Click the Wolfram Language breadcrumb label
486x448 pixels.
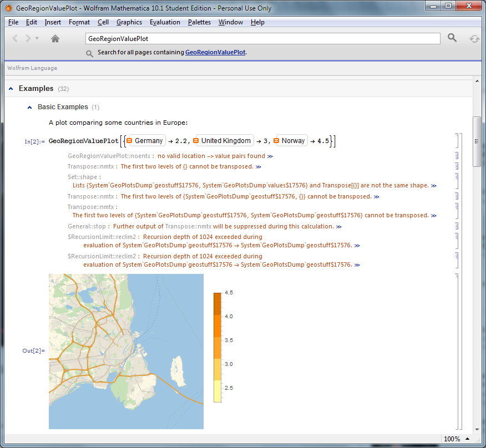tap(32, 68)
